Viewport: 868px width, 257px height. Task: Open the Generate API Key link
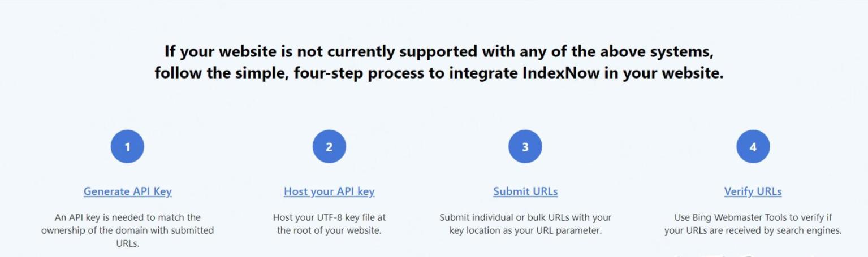tap(127, 191)
